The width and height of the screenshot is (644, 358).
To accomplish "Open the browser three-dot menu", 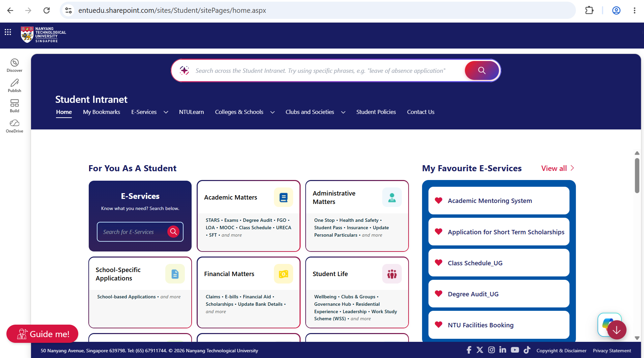I will tap(635, 10).
